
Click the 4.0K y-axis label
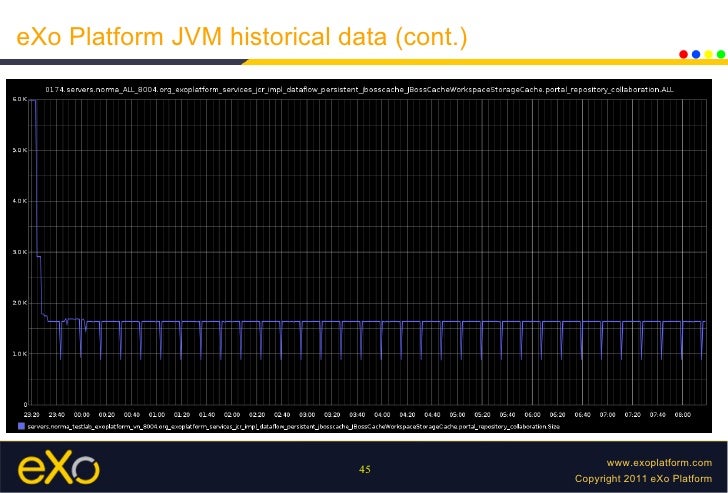click(20, 201)
